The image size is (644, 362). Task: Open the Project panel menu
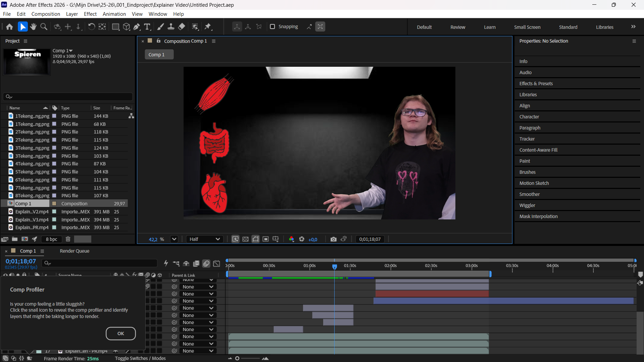[x=26, y=41]
